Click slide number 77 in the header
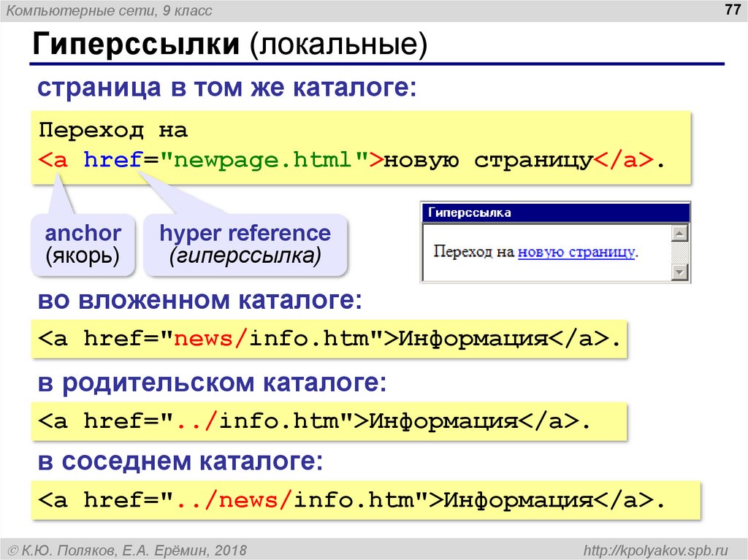This screenshot has height=560, width=748. (732, 9)
